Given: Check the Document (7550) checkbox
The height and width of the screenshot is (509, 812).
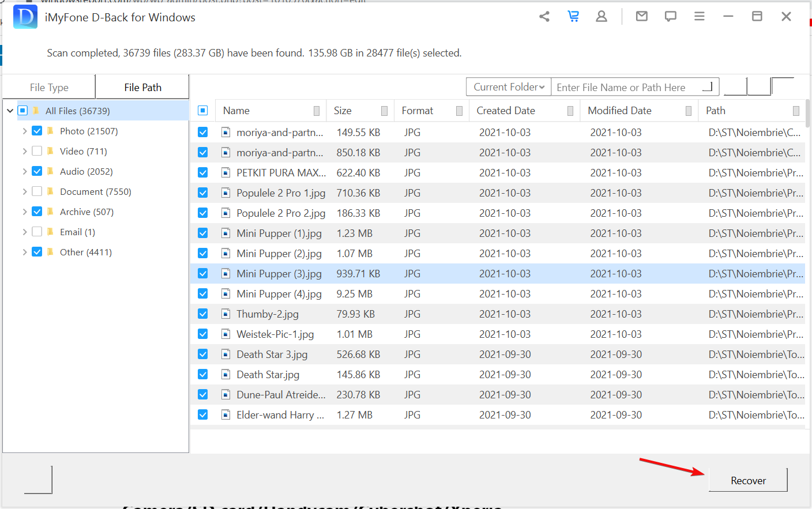Looking at the screenshot, I should [37, 191].
